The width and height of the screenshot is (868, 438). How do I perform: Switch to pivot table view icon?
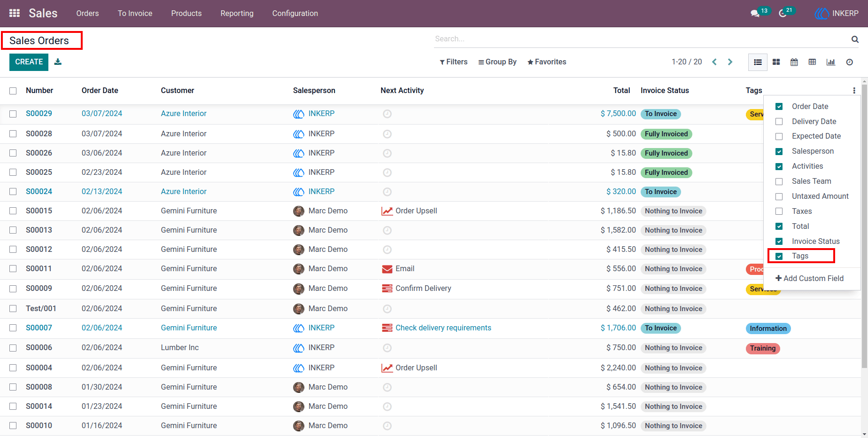pos(812,62)
